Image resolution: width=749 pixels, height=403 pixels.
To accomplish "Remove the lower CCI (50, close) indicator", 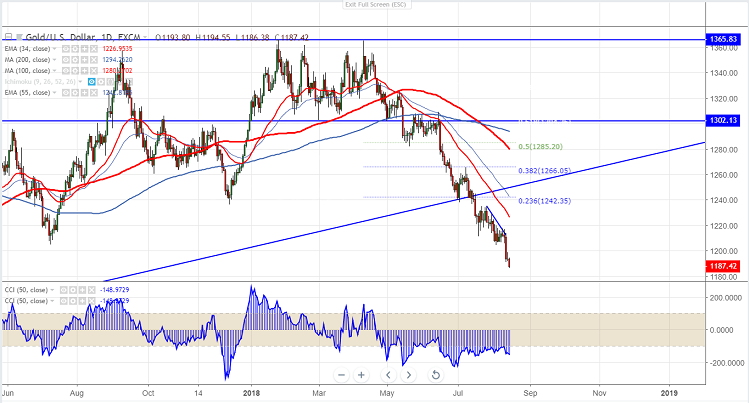I will click(92, 301).
